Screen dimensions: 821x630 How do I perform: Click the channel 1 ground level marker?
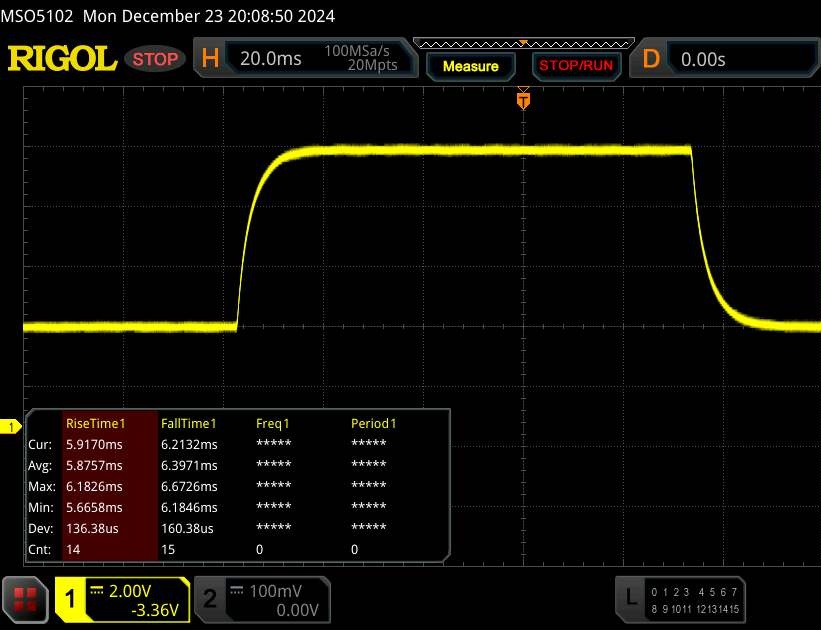(x=10, y=427)
